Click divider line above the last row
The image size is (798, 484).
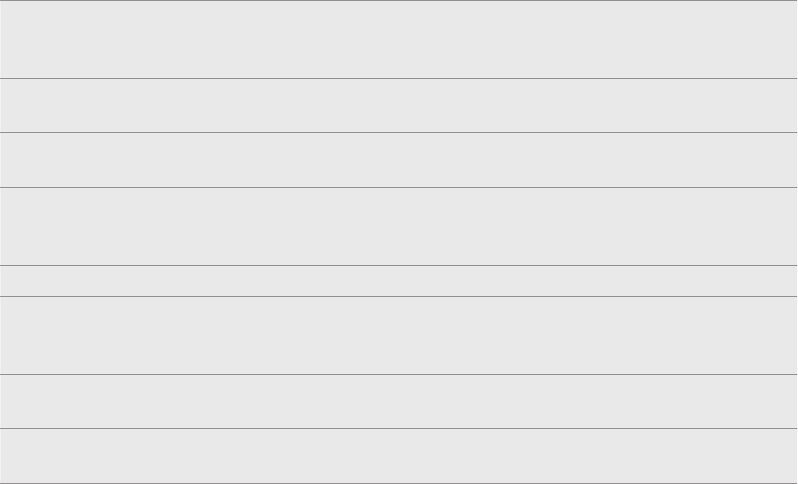coord(399,429)
